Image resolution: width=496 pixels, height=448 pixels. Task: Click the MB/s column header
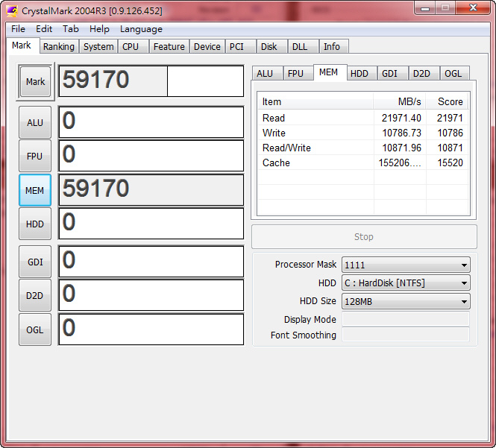pyautogui.click(x=400, y=101)
